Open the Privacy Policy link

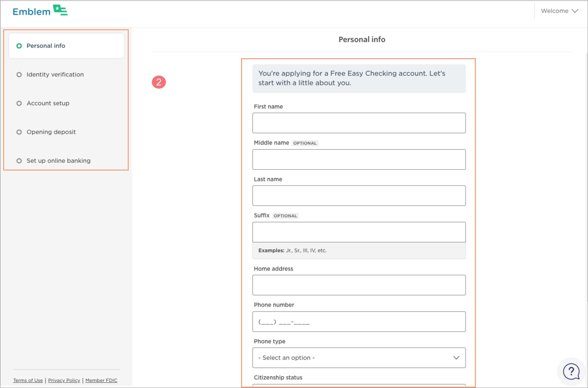coord(64,380)
